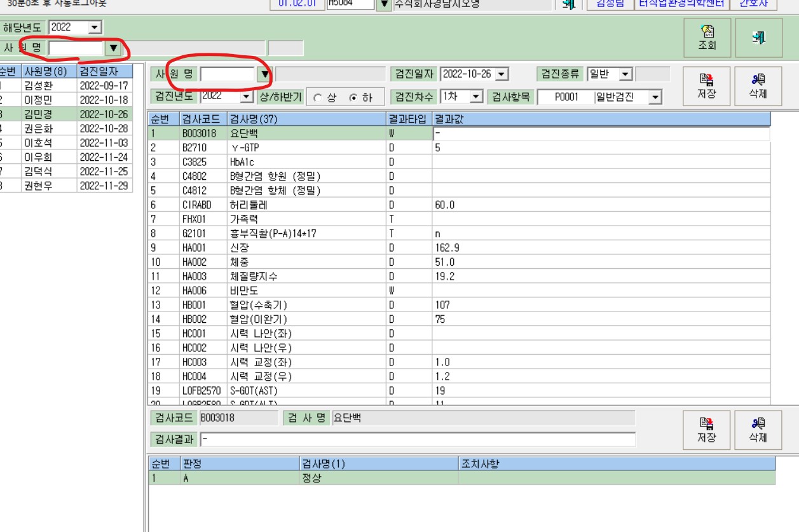
Task: Select the γ-GTP test row
Action: click(x=459, y=147)
